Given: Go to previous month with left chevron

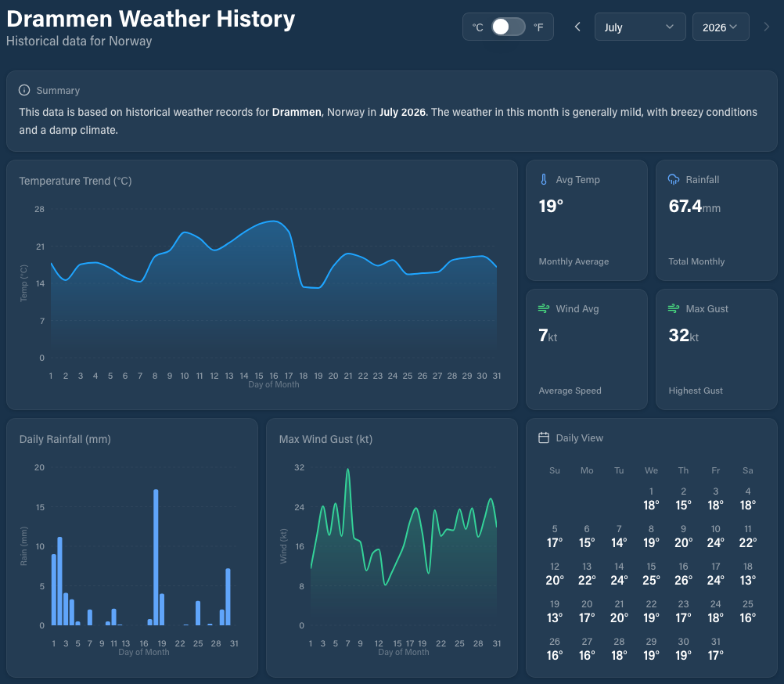Looking at the screenshot, I should click(x=577, y=27).
